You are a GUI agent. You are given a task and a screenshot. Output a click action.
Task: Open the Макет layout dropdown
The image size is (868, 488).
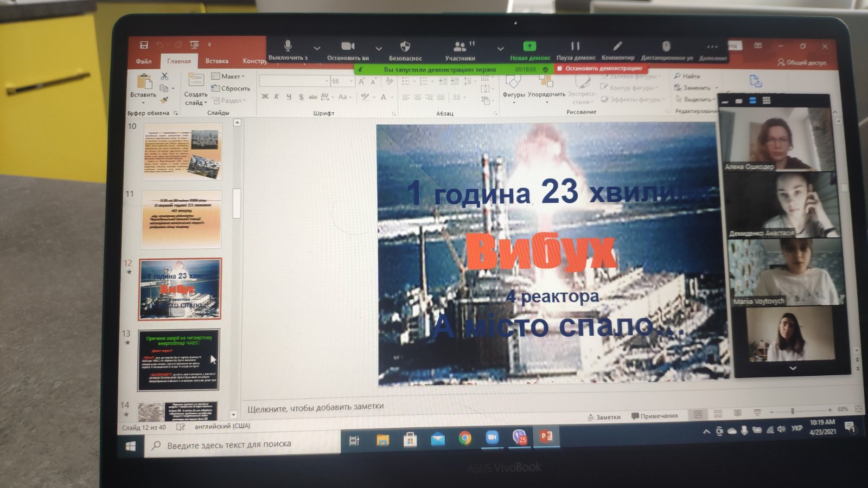(228, 76)
